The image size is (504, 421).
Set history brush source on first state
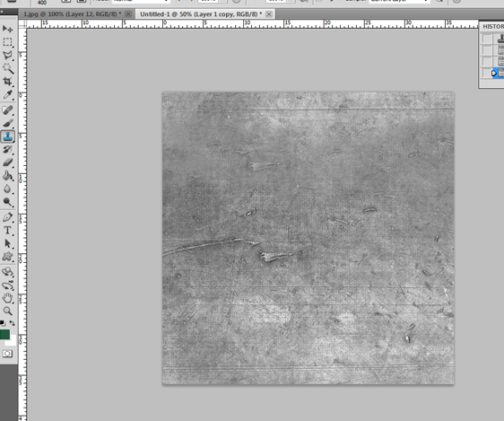pyautogui.click(x=487, y=39)
